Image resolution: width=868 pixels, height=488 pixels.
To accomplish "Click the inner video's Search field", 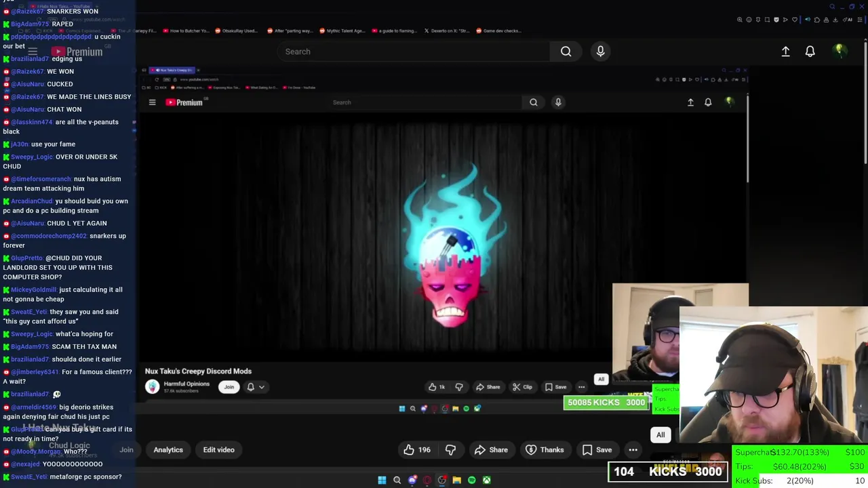I will pyautogui.click(x=427, y=102).
